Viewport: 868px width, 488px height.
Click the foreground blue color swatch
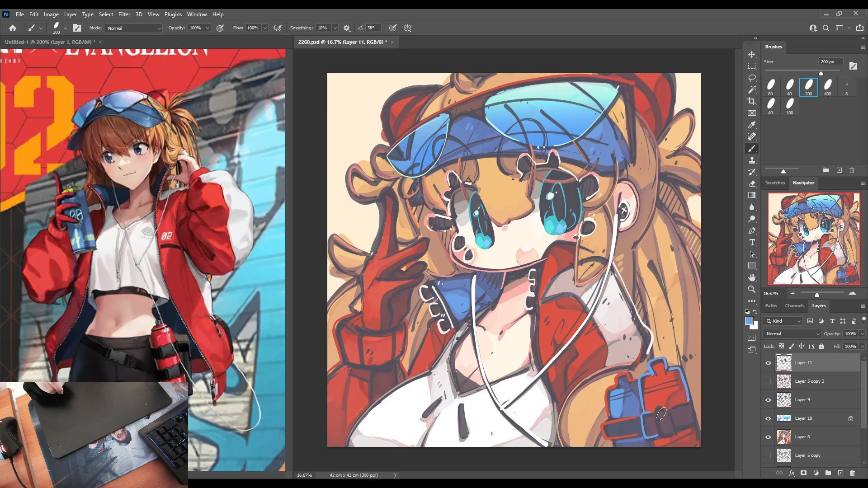click(749, 321)
